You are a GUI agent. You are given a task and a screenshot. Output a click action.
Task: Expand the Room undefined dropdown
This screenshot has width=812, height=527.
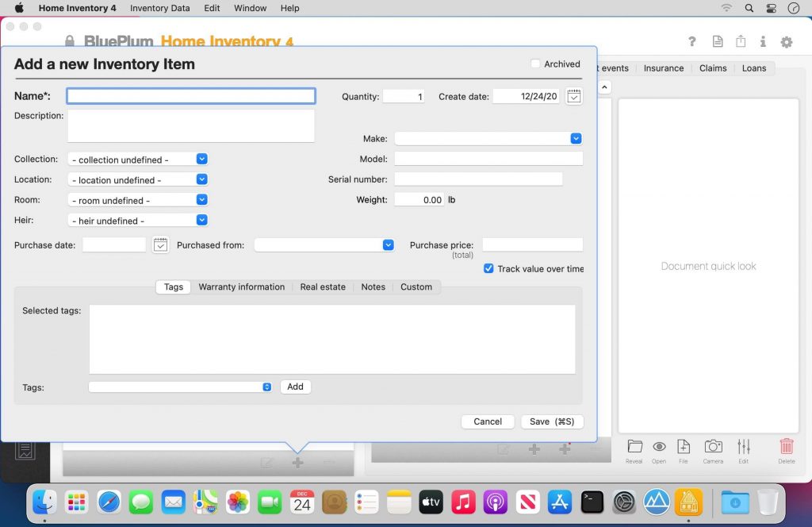click(x=201, y=200)
